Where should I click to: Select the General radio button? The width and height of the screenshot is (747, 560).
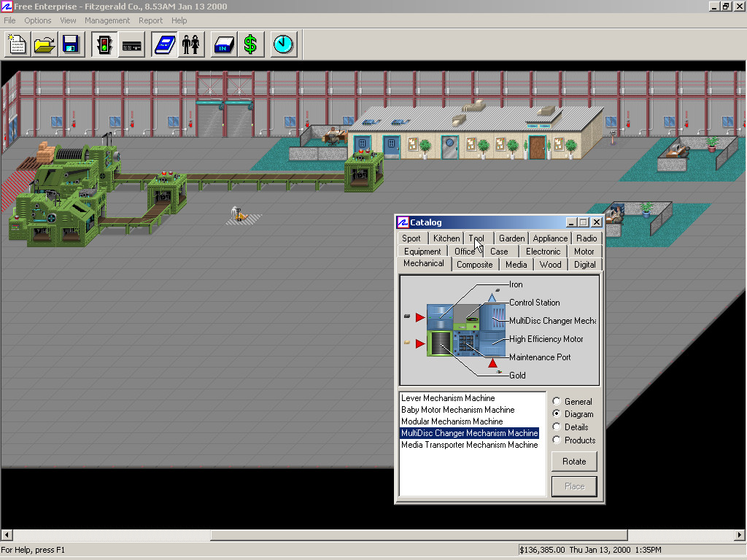[557, 402]
